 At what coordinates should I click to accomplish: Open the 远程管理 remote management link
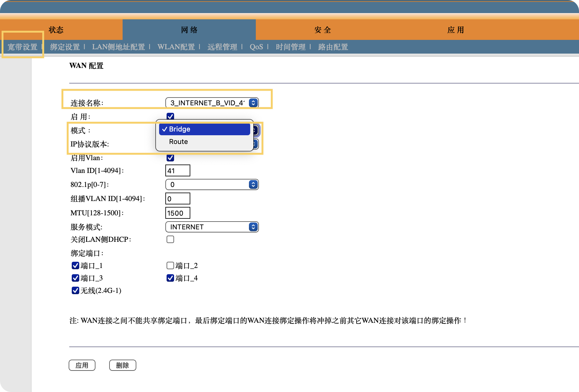222,47
